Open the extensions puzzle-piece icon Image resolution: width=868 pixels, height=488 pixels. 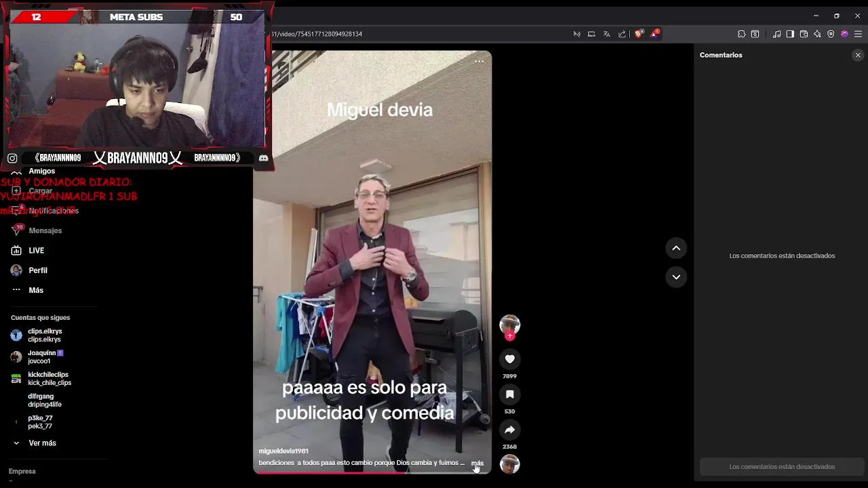point(741,34)
